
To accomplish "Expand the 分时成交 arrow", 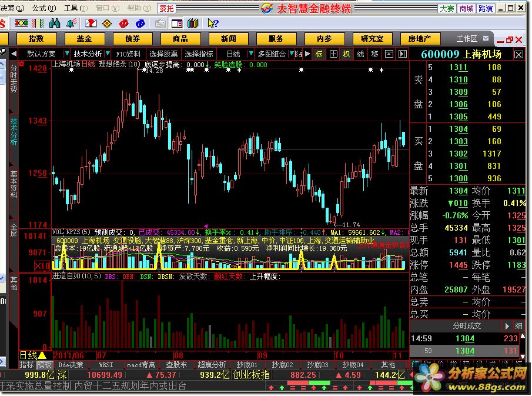I will tap(507, 326).
